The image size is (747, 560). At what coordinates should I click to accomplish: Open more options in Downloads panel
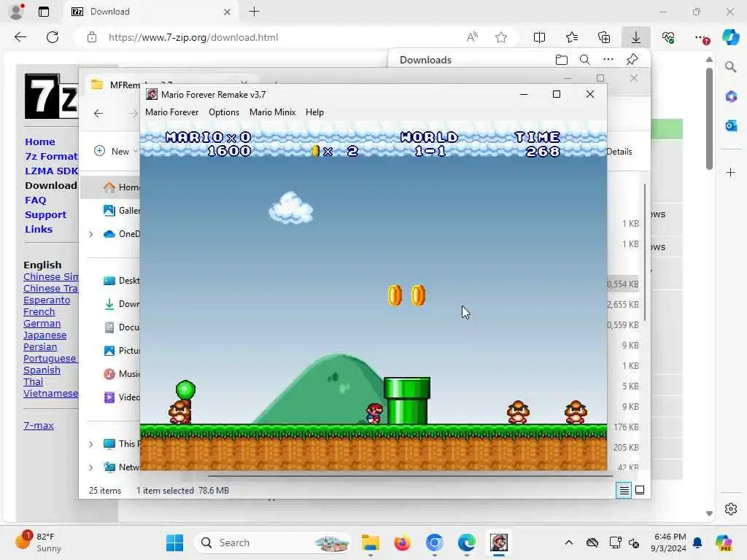[x=608, y=60]
